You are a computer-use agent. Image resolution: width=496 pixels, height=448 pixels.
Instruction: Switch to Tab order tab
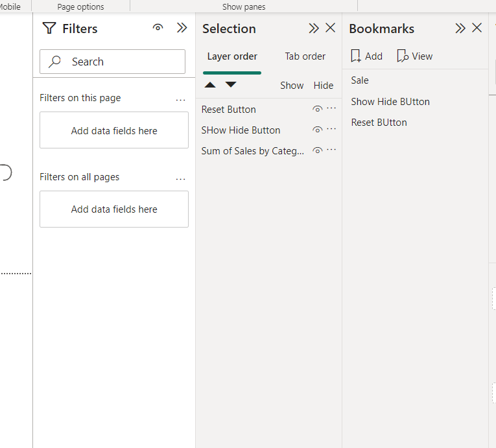(305, 56)
